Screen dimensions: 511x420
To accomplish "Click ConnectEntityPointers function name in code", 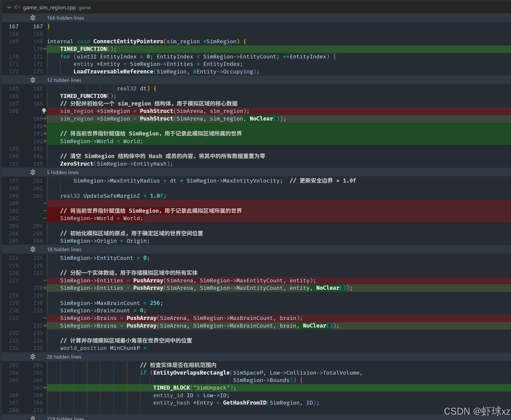I will click(128, 41).
